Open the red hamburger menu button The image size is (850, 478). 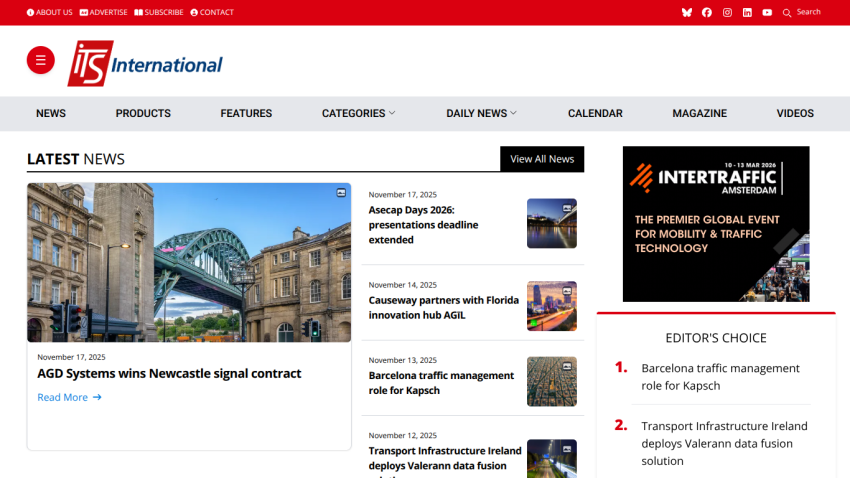click(41, 60)
